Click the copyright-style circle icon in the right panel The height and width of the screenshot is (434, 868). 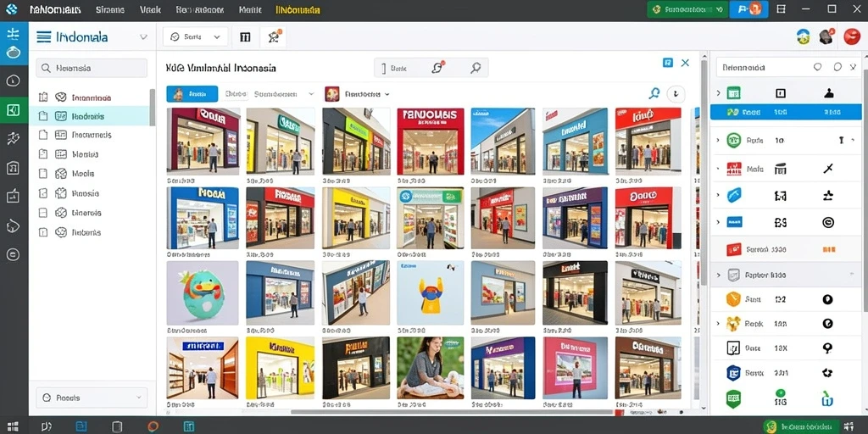coord(828,223)
